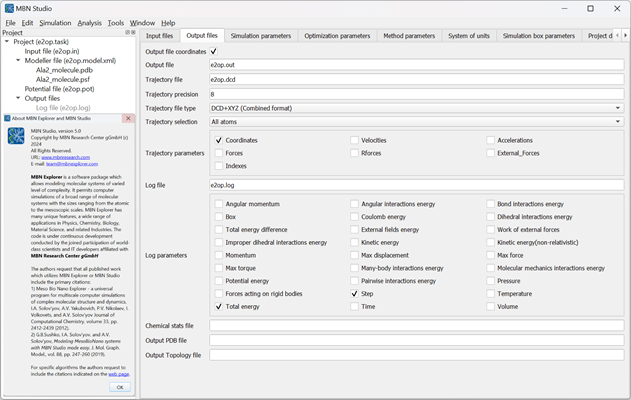Close the Project panel with its X icon
The width and height of the screenshot is (631, 400).
[x=132, y=32]
